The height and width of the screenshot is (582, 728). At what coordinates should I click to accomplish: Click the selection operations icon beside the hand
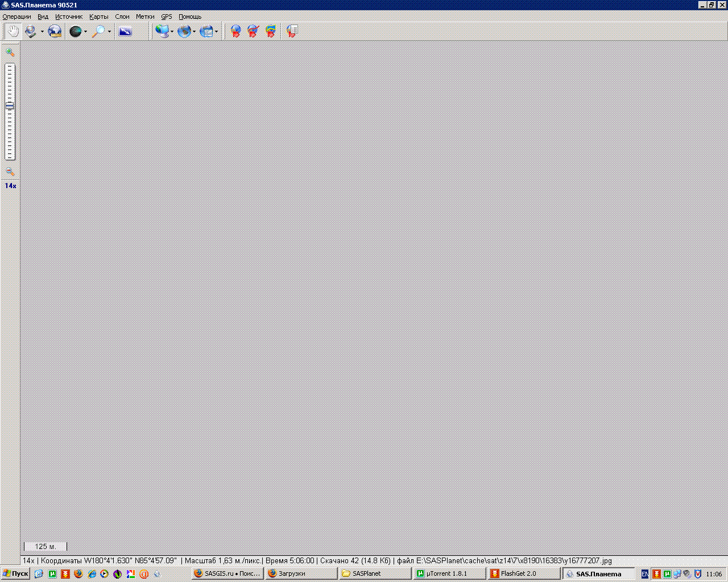click(x=30, y=31)
